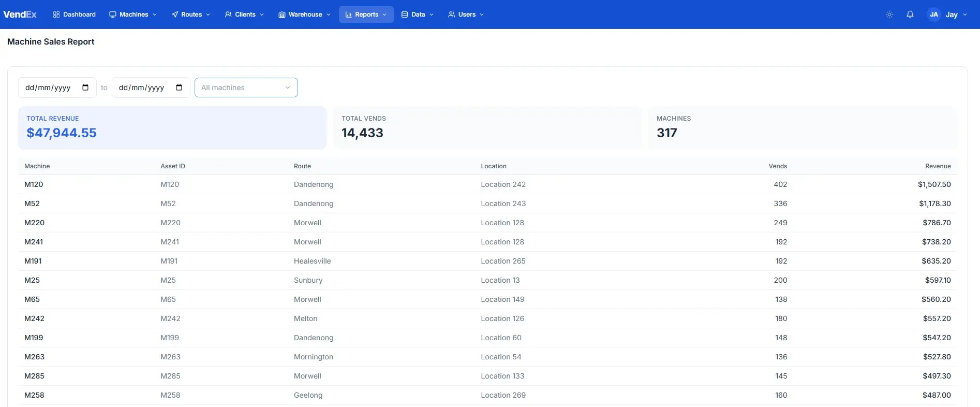The width and height of the screenshot is (980, 407).
Task: Click Melton route cell
Action: (x=306, y=318)
